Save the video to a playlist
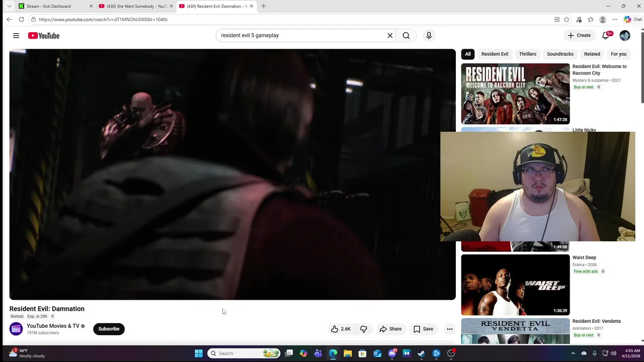 click(423, 329)
